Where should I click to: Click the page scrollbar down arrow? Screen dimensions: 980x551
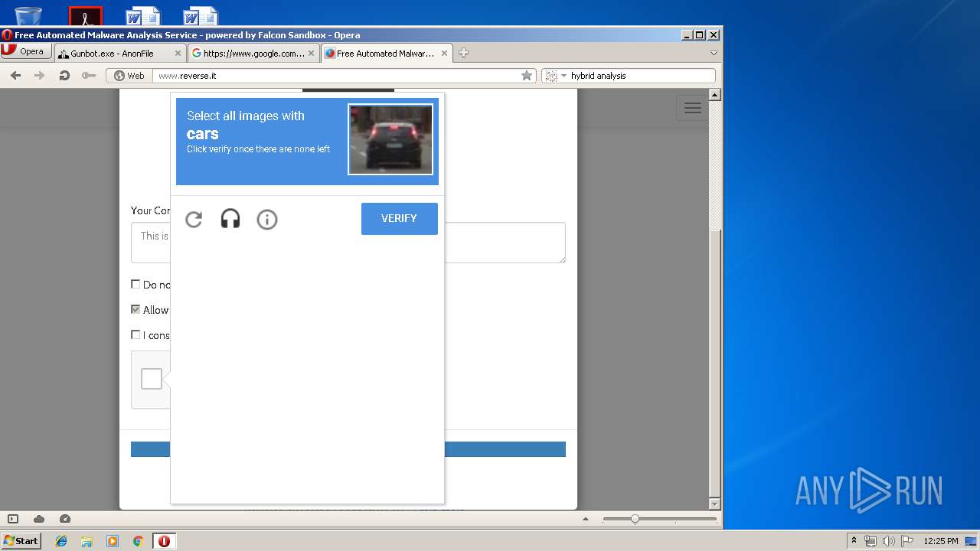(715, 504)
